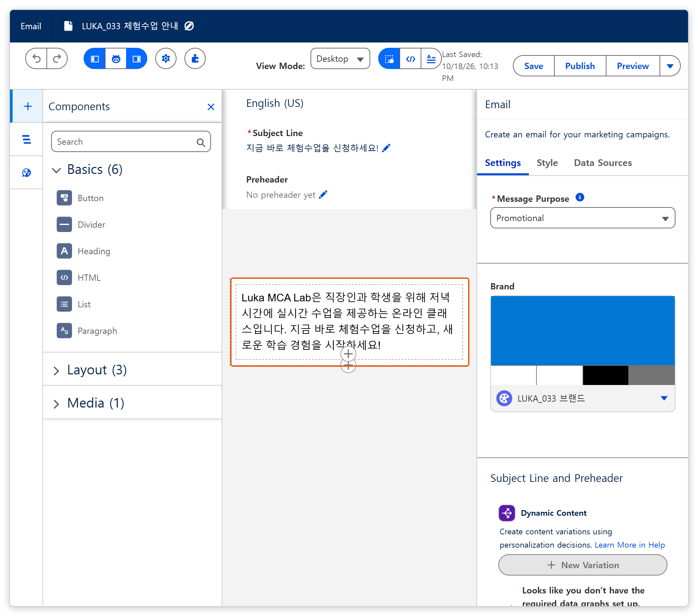The height and width of the screenshot is (616, 698).
Task: Click the document icon in header
Action: click(68, 26)
